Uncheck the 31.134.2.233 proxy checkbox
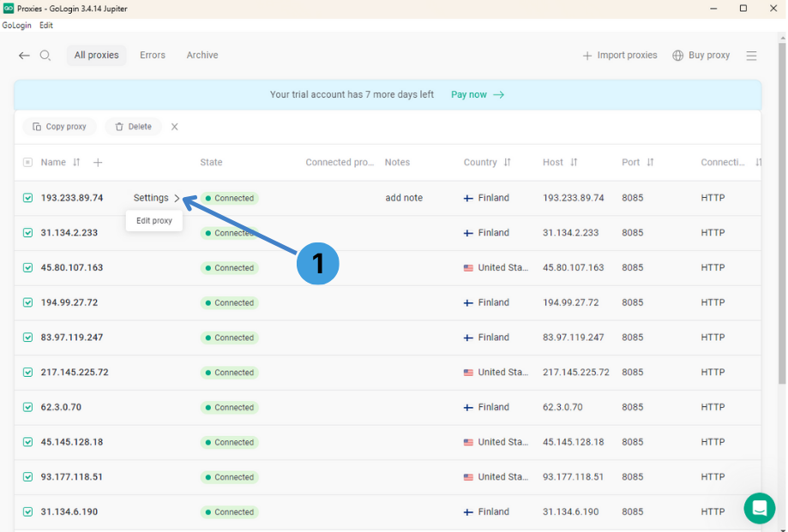 27,233
